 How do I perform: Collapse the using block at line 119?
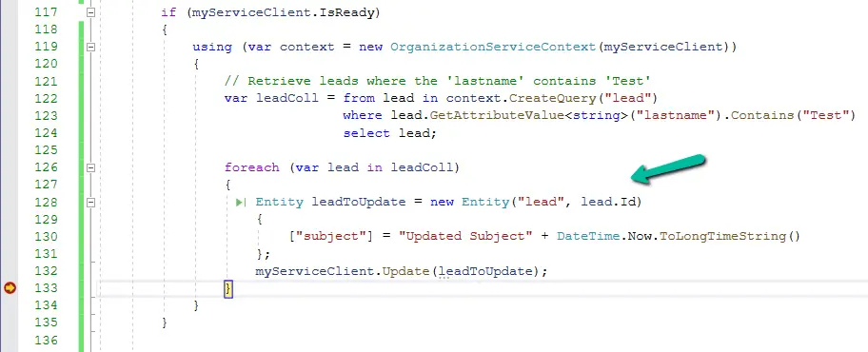point(90,47)
